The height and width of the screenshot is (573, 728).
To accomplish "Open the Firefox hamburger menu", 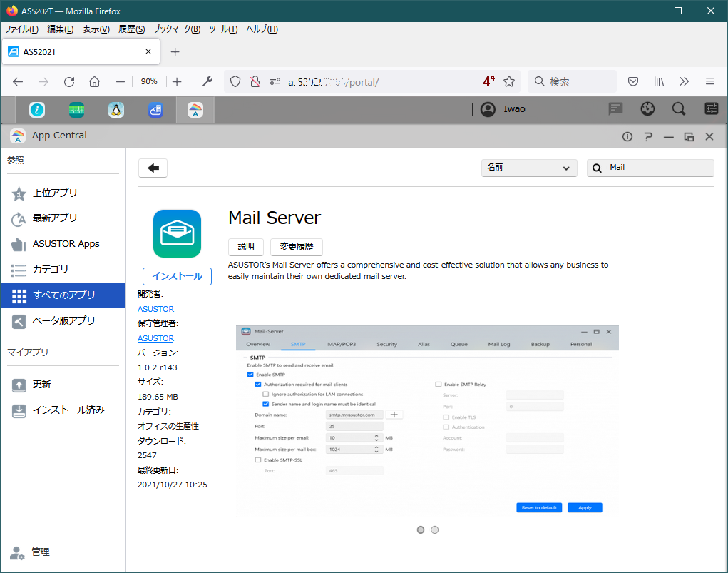I will [x=710, y=82].
